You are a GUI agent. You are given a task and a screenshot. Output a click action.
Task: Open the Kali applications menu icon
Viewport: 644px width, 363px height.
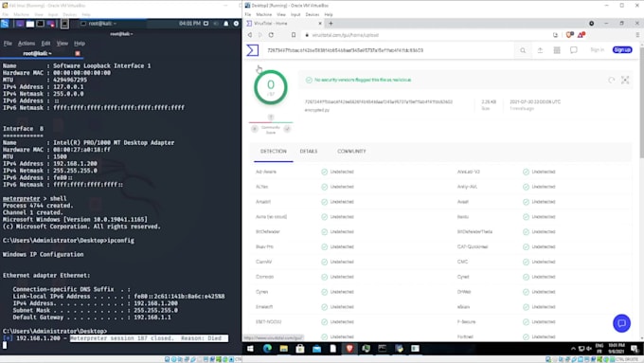5,24
